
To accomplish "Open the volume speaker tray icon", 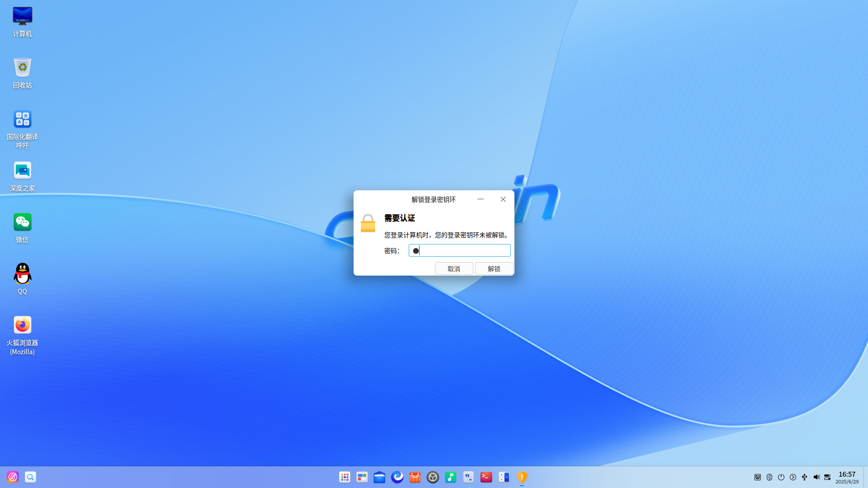I will pos(816,477).
